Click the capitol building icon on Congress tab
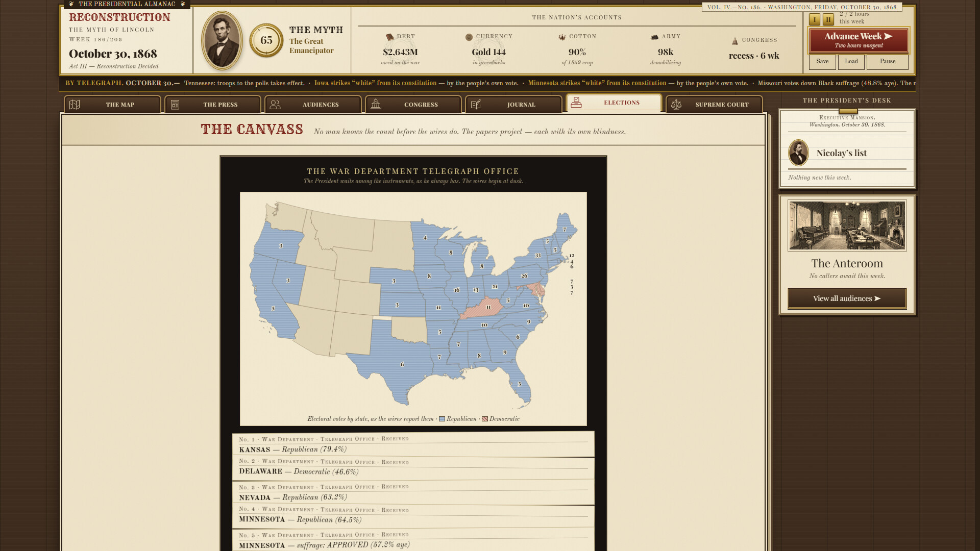 (x=376, y=104)
